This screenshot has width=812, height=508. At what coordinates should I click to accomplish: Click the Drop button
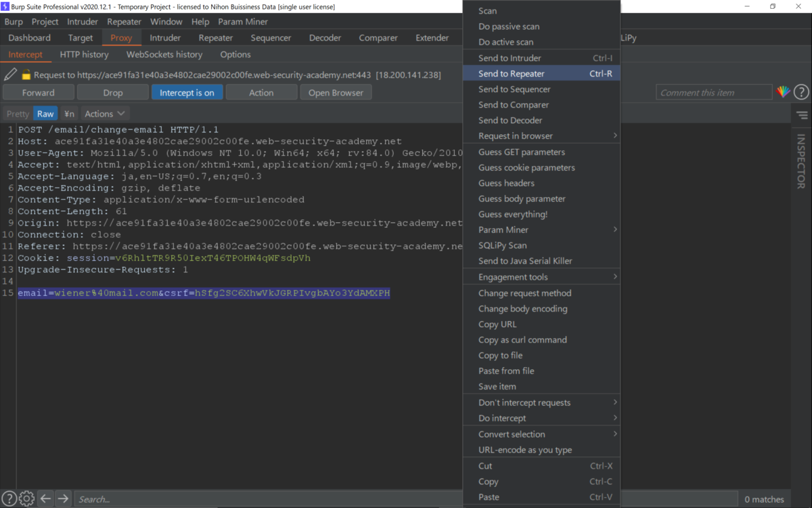[x=113, y=92]
